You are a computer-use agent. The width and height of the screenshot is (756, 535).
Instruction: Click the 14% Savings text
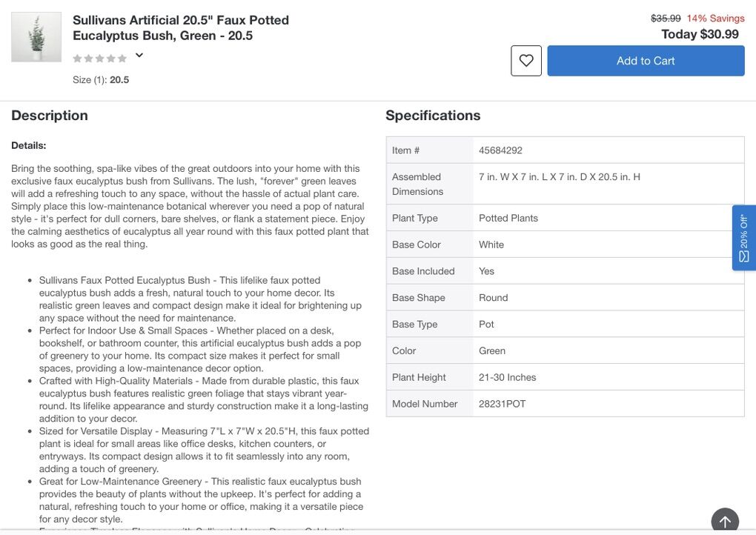[x=715, y=18]
